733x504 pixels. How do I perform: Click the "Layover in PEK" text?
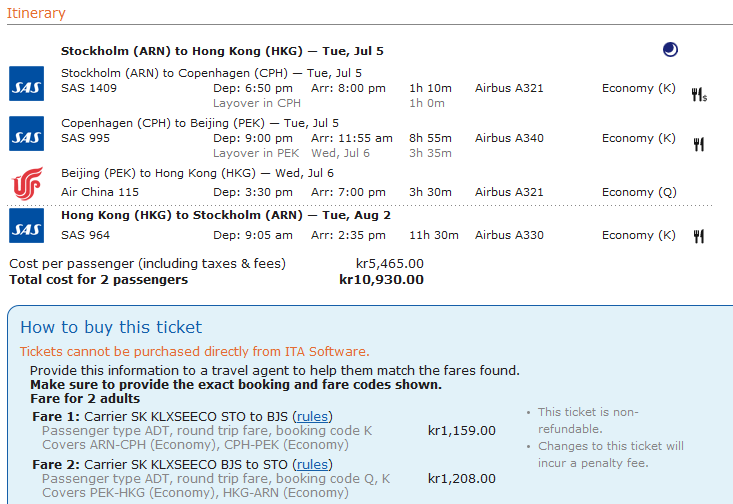click(x=255, y=153)
